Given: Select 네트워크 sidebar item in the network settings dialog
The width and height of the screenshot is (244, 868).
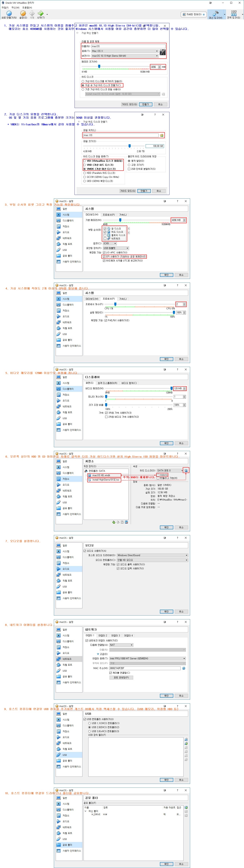Looking at the screenshot, I should point(69,659).
